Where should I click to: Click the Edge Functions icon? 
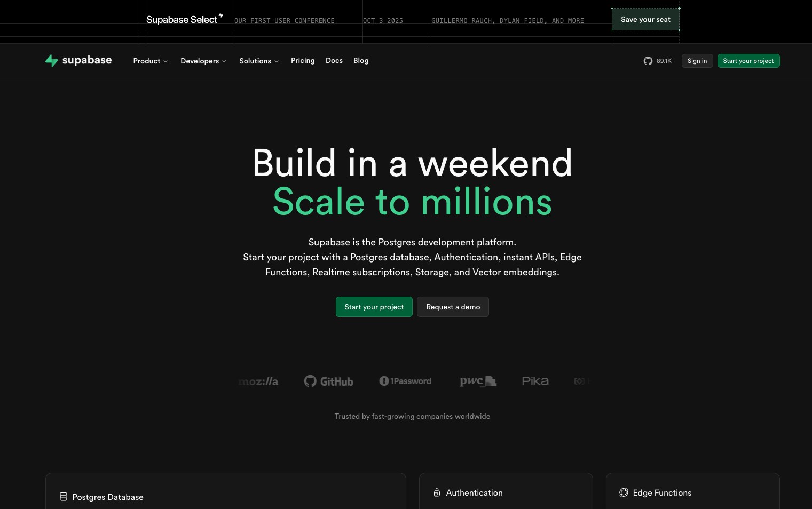point(624,492)
